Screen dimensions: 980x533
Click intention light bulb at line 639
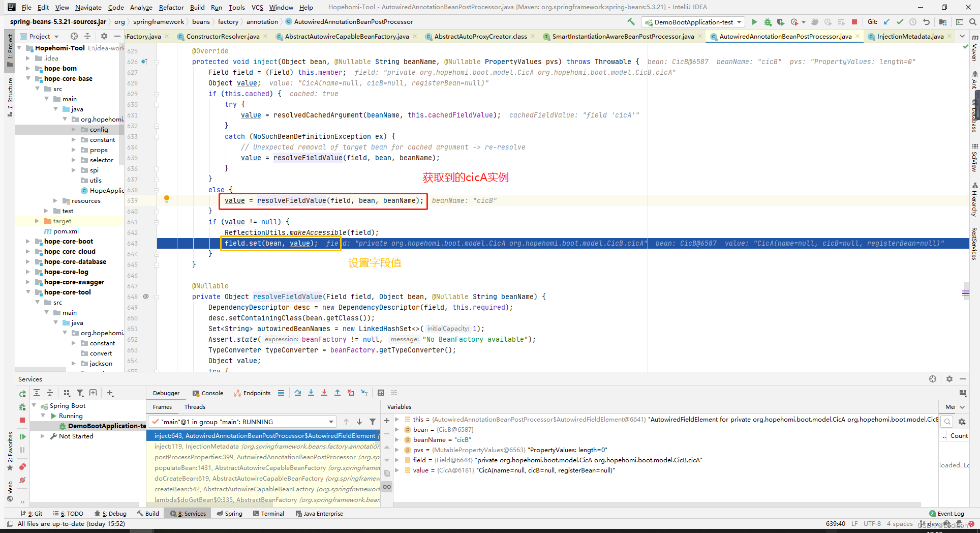pos(166,199)
